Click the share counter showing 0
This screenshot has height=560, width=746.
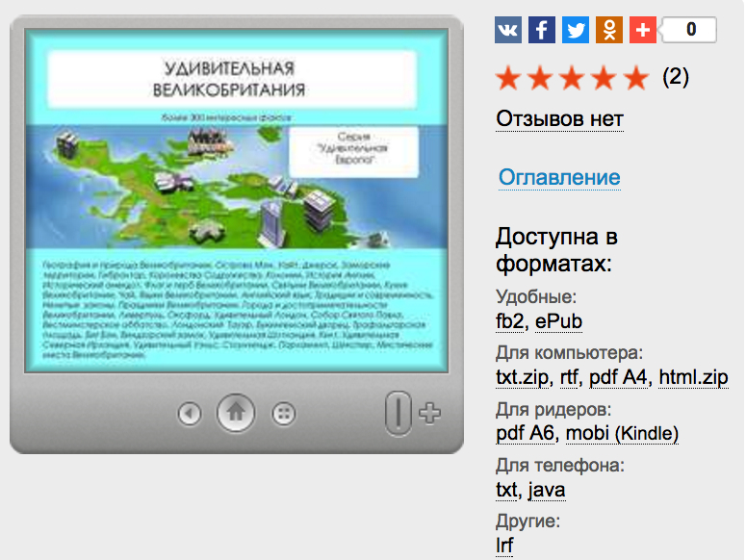pyautogui.click(x=689, y=30)
